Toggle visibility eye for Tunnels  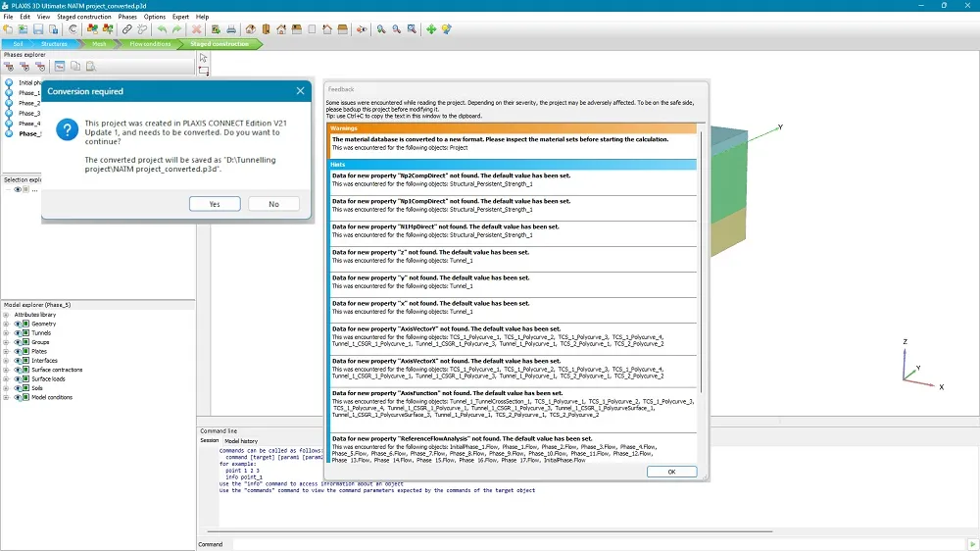click(x=18, y=333)
